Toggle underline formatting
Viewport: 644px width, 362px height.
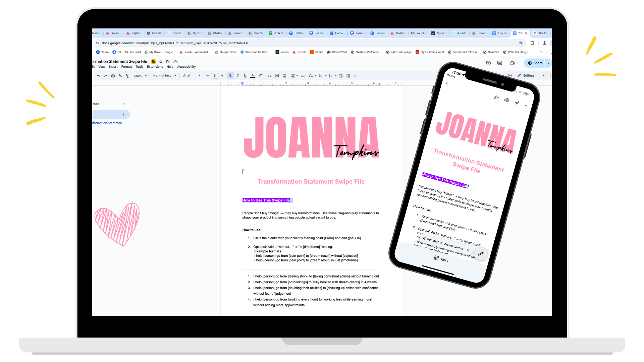[245, 76]
